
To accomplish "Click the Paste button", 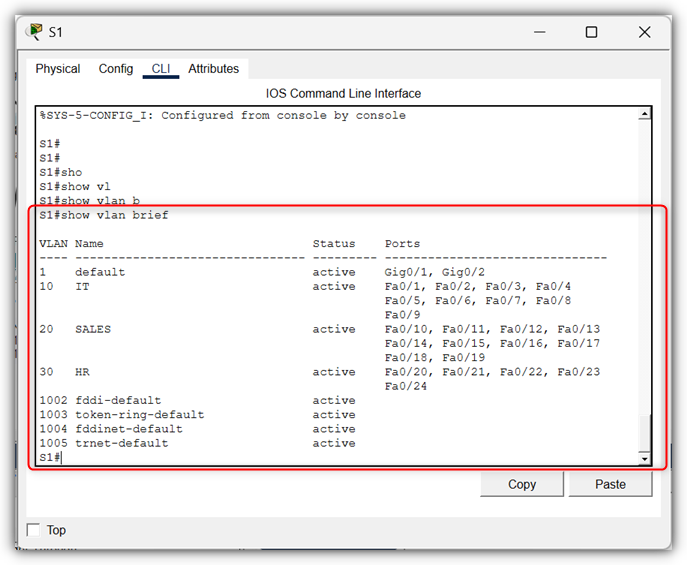I will tap(610, 484).
